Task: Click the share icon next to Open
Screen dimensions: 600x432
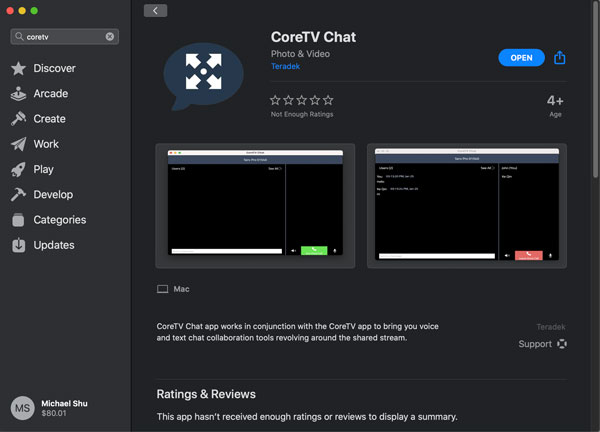Action: [560, 57]
